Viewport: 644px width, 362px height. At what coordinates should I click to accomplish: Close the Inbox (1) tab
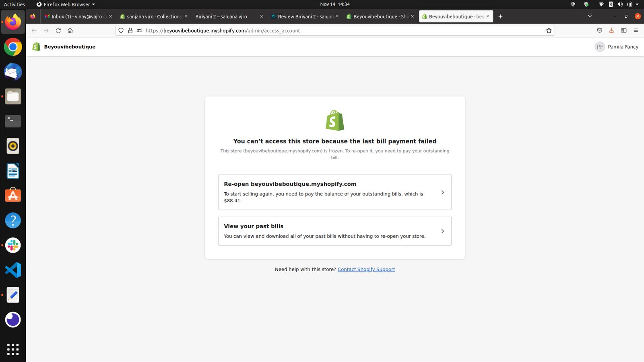pyautogui.click(x=110, y=16)
